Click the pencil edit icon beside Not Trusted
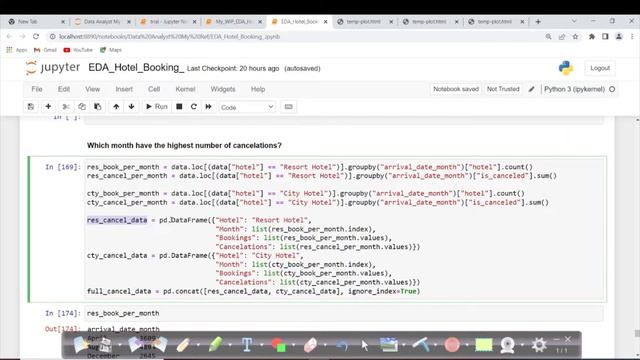 [531, 89]
